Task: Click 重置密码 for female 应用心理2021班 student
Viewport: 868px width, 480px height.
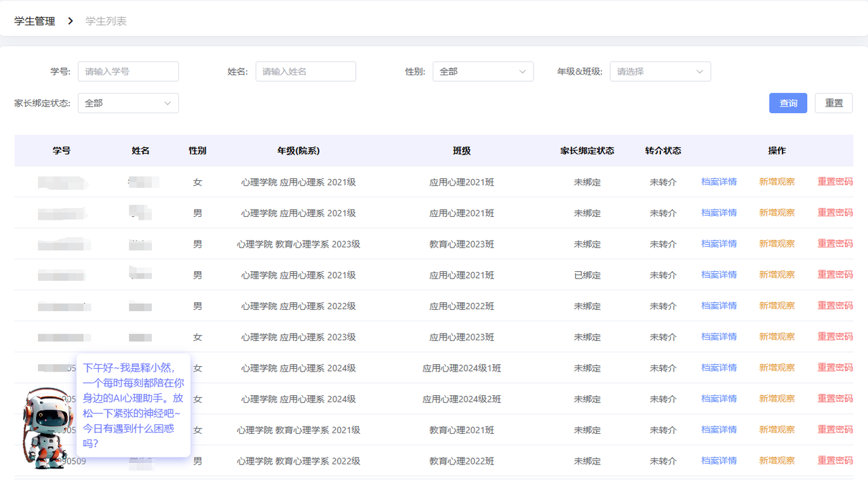Action: click(835, 182)
